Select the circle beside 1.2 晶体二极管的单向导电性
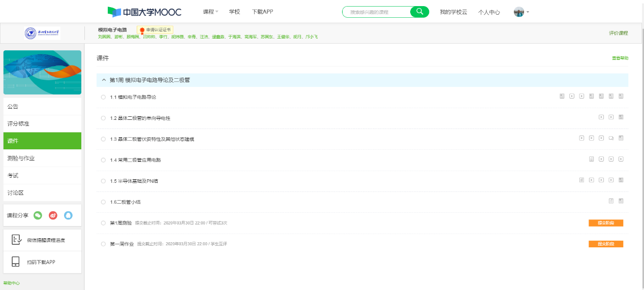Screen dimensions: 644x290 [103, 118]
